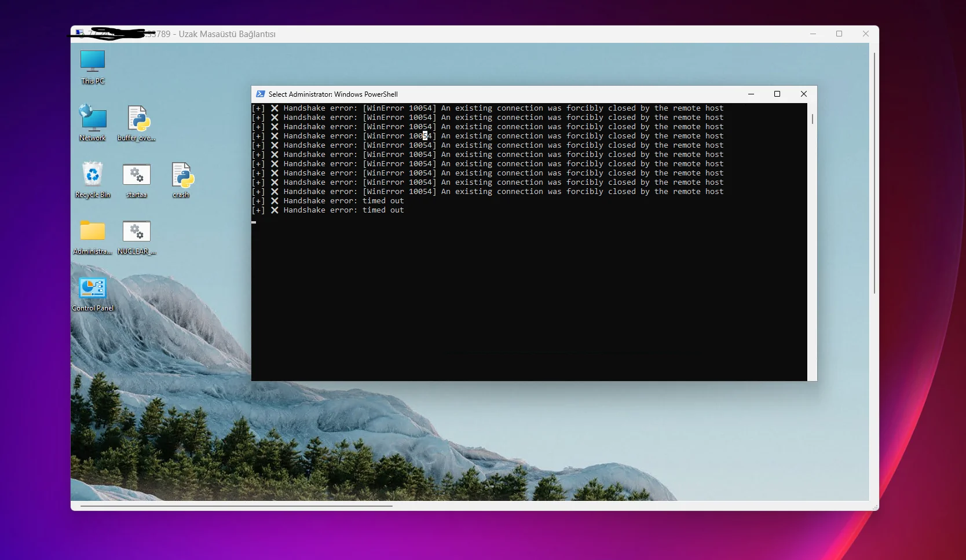Select the Recycle Bin icon
Viewport: 966px width, 560px height.
(93, 180)
